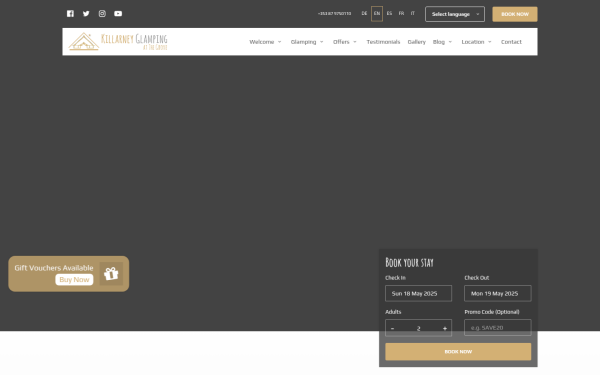Click the Killarney Glamping logo
This screenshot has width=600, height=375.
point(118,42)
